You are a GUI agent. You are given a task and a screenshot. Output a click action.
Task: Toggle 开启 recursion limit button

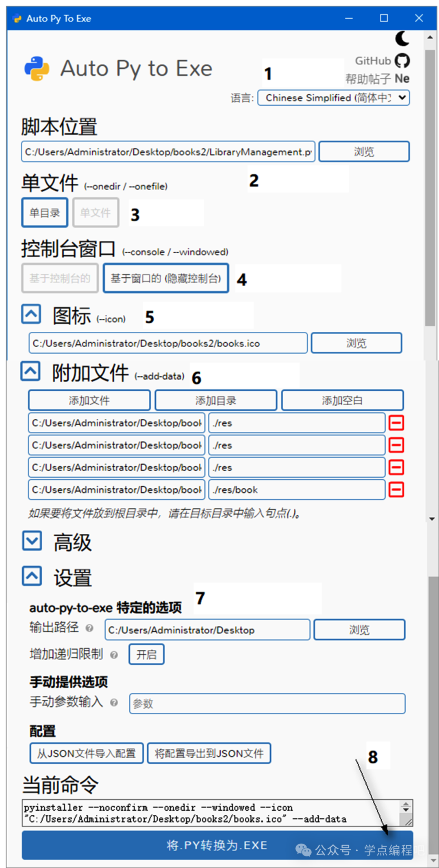coord(146,655)
